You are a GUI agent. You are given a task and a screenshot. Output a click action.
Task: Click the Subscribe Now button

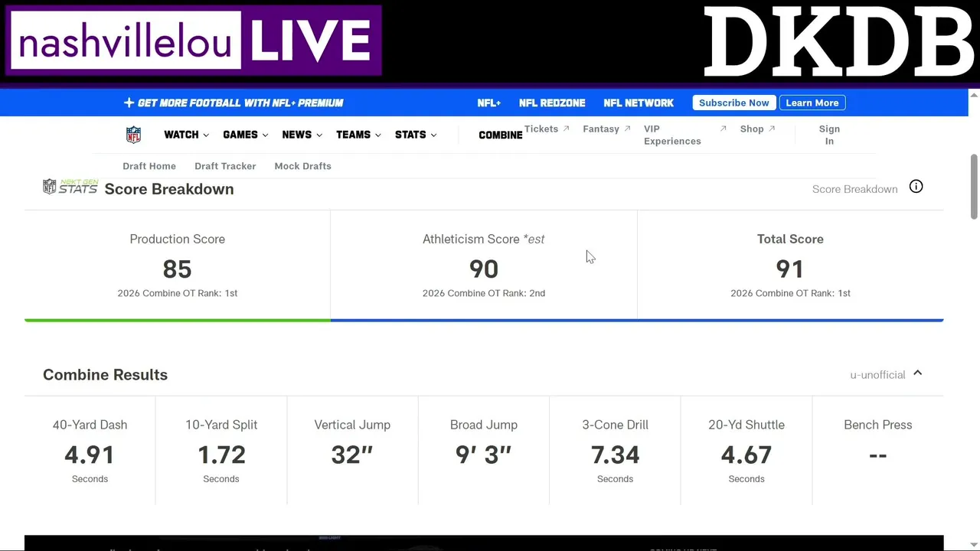(733, 103)
